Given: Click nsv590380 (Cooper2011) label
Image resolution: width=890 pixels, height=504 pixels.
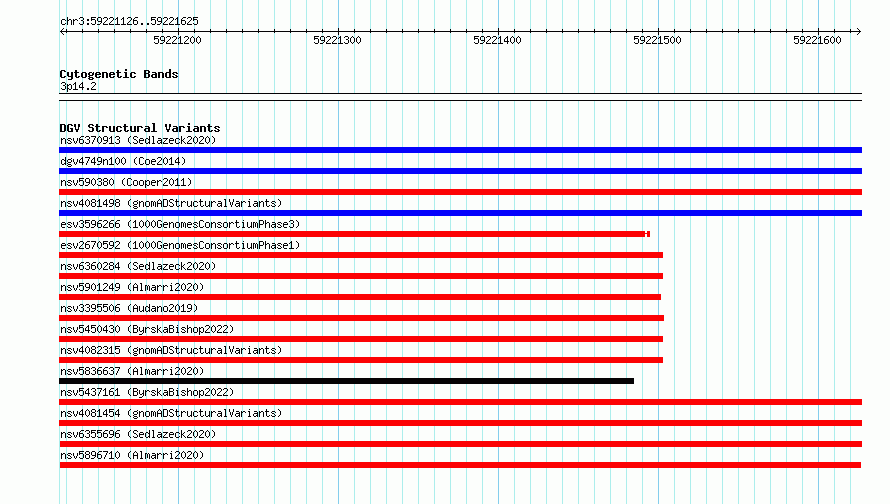Looking at the screenshot, I should [126, 182].
